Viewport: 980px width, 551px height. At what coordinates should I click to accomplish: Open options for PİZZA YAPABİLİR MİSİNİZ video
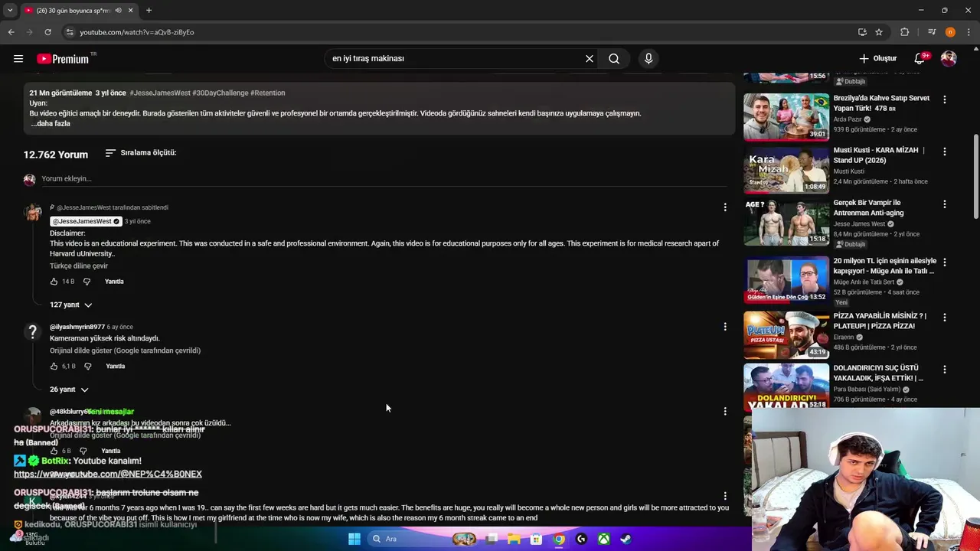(x=945, y=317)
